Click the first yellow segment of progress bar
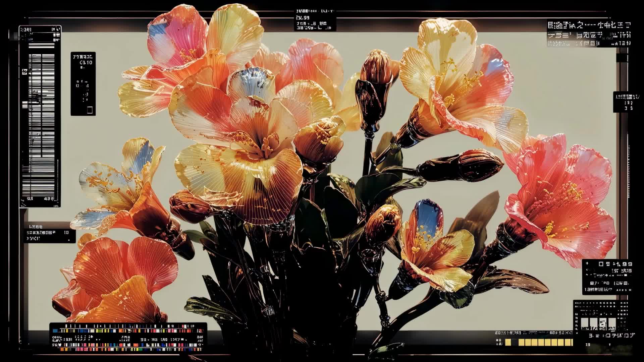The height and width of the screenshot is (362, 644). (508, 342)
